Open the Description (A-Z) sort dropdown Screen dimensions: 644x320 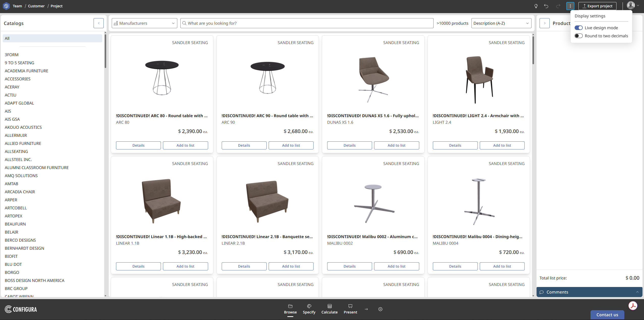tap(501, 23)
